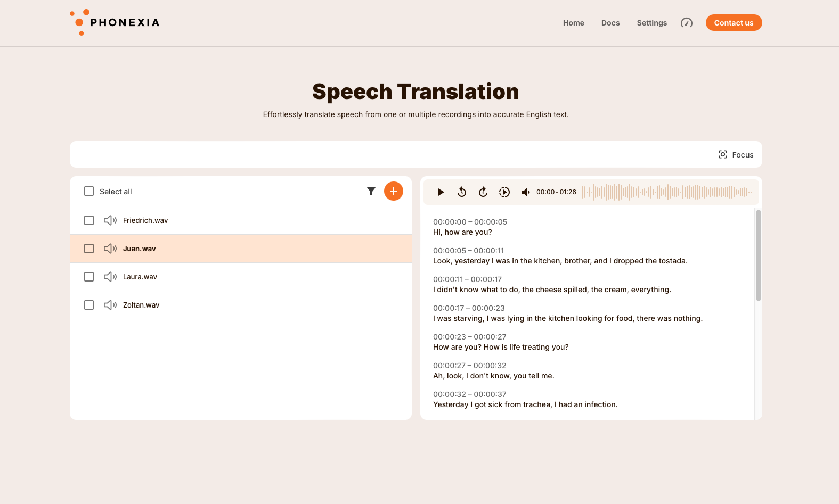Click the 00:00 - 01:26 time display
This screenshot has width=839, height=504.
(556, 192)
